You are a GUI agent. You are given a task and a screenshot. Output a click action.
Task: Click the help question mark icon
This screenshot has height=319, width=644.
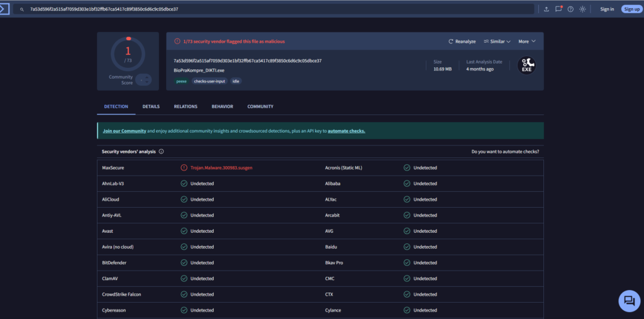point(570,9)
